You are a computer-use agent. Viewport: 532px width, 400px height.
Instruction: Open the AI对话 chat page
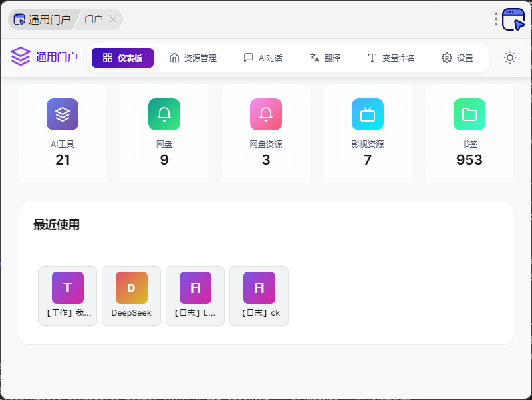point(263,58)
